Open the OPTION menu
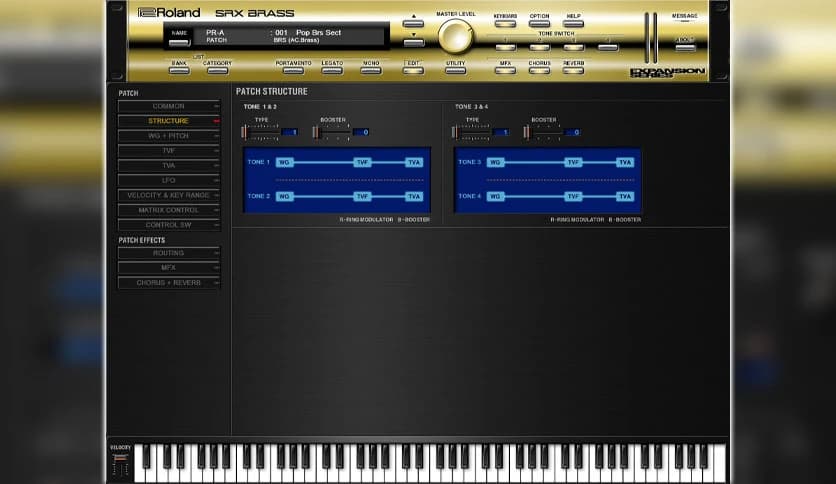 pos(539,23)
